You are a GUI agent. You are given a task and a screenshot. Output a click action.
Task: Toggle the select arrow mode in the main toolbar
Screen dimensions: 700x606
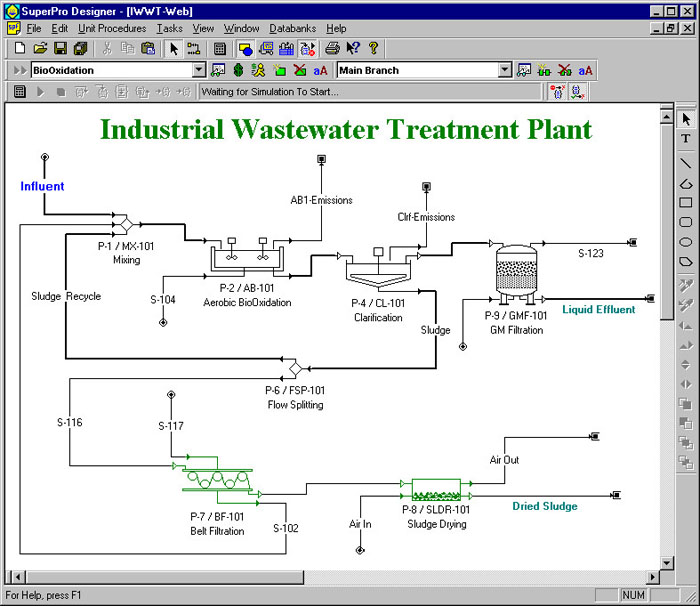(173, 48)
